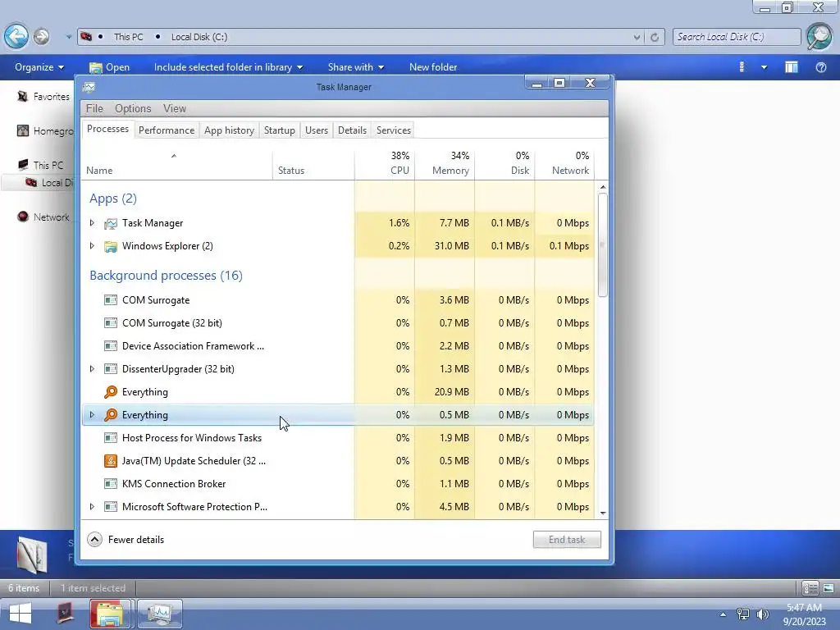Go back with the Explorer back arrow
This screenshot has width=840, height=630.
[x=16, y=36]
